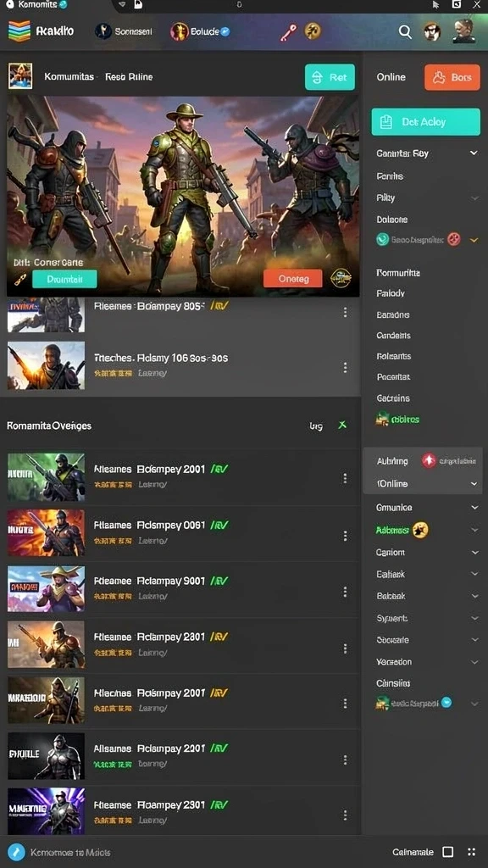This screenshot has height=868, width=488.
Task: Click the gold badge icon right of Onetag
Action: (x=341, y=278)
